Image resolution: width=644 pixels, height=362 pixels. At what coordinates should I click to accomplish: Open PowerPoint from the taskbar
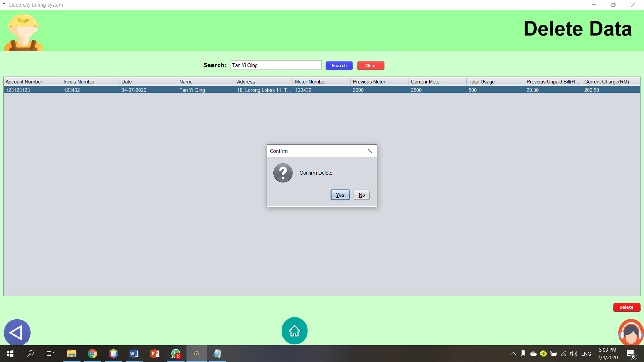[155, 354]
